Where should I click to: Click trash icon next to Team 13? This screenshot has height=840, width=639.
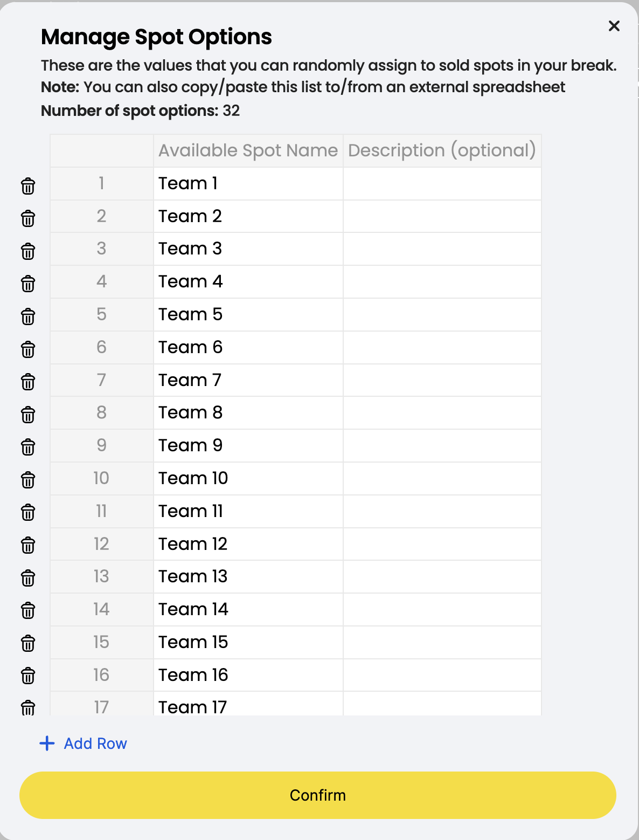click(28, 578)
